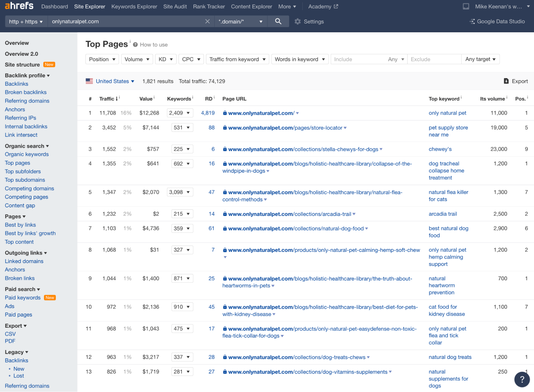Click the Google Data Studio icon

pyautogui.click(x=472, y=21)
